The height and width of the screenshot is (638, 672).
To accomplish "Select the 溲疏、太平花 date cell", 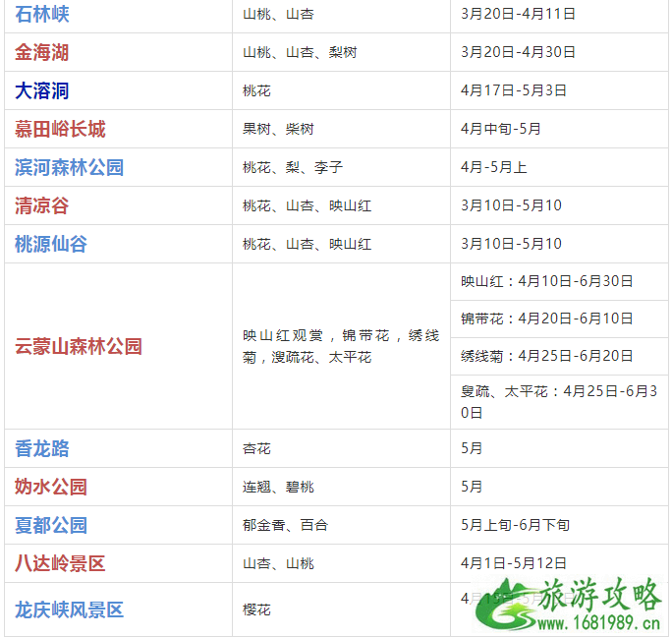I will pyautogui.click(x=559, y=402).
